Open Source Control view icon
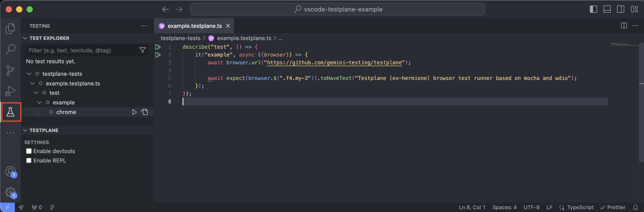The height and width of the screenshot is (212, 644). [10, 70]
